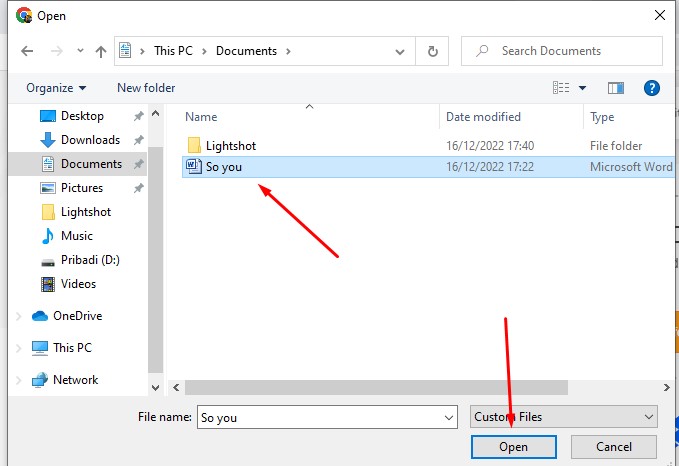This screenshot has height=466, width=679.
Task: Open Videos in navigation pane
Action: point(78,284)
